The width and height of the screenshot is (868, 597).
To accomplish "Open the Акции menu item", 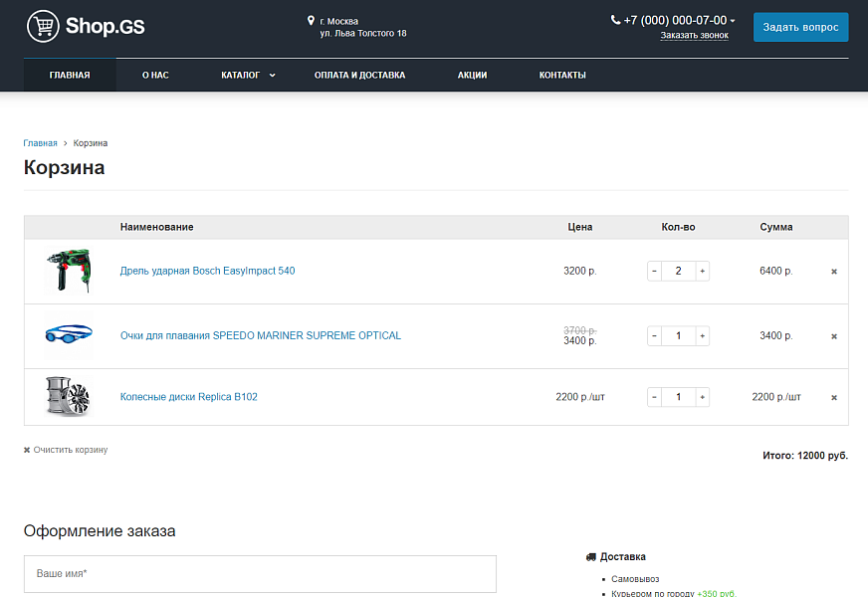I will (x=472, y=75).
